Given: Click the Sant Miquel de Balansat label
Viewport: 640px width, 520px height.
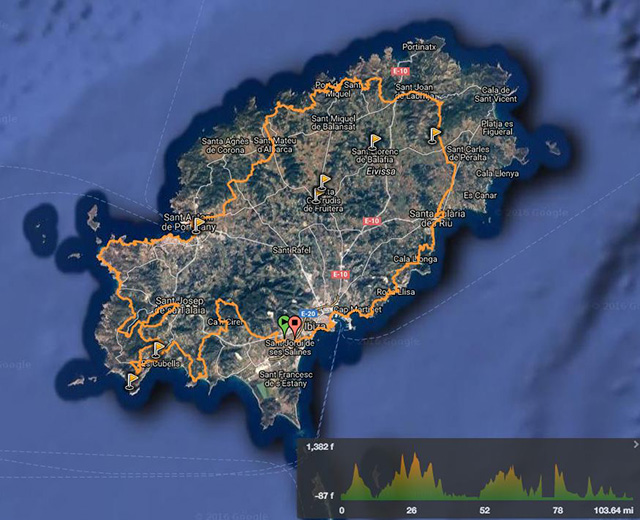Looking at the screenshot, I should click(x=333, y=122).
